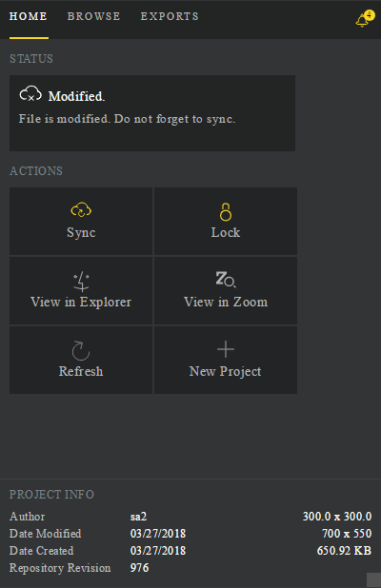Image resolution: width=381 pixels, height=588 pixels.
Task: Click the Refresh button label
Action: click(81, 371)
